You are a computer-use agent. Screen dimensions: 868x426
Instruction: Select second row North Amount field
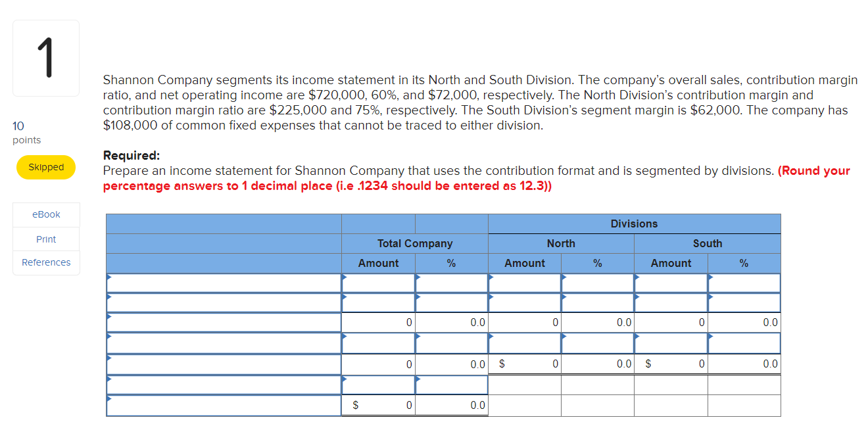pyautogui.click(x=525, y=303)
